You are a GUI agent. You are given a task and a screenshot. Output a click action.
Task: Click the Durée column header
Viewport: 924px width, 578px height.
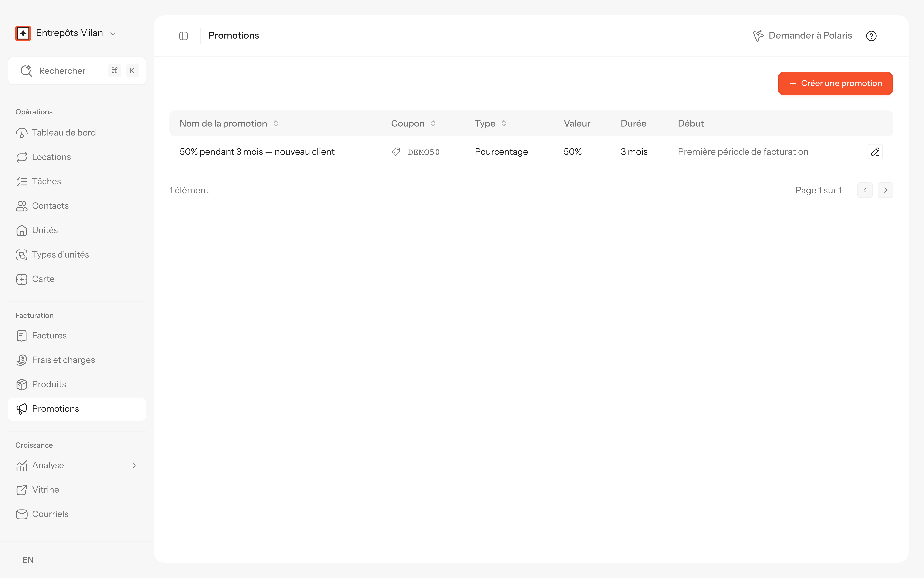click(x=633, y=123)
